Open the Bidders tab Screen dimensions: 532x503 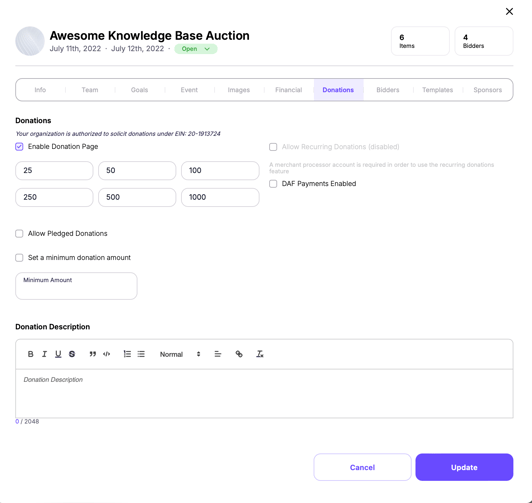point(387,90)
